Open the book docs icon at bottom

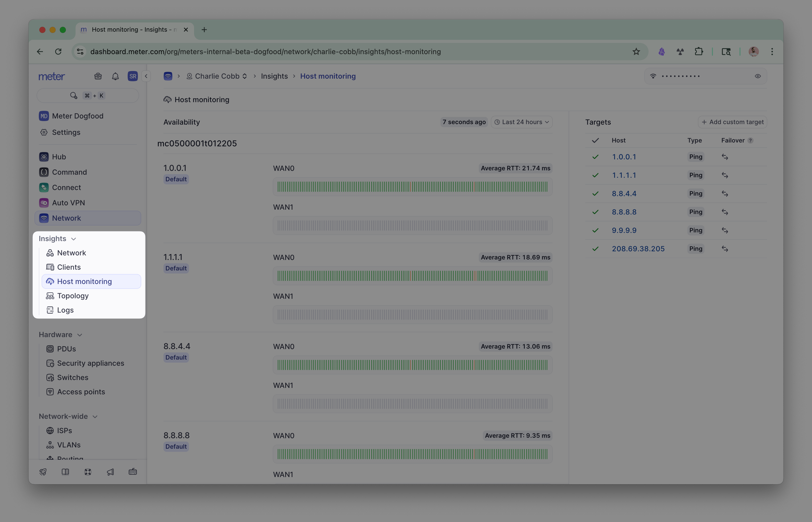pos(65,472)
